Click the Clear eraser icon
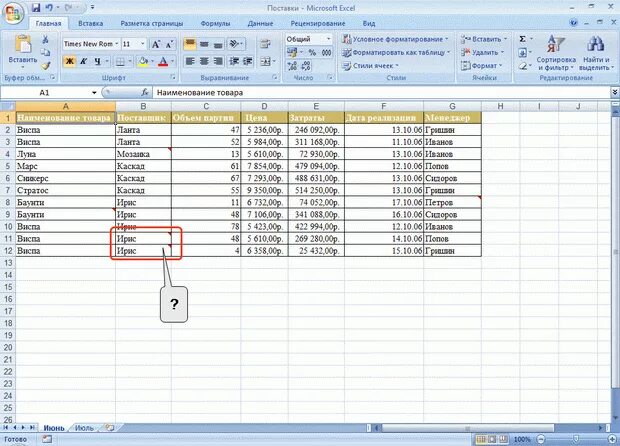This screenshot has height=446, width=620. [x=523, y=66]
